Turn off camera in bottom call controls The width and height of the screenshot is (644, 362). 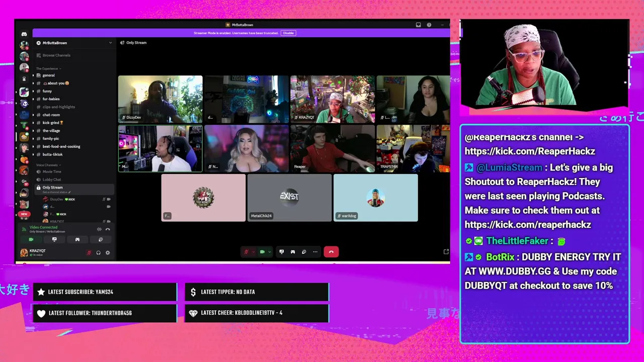tap(262, 252)
